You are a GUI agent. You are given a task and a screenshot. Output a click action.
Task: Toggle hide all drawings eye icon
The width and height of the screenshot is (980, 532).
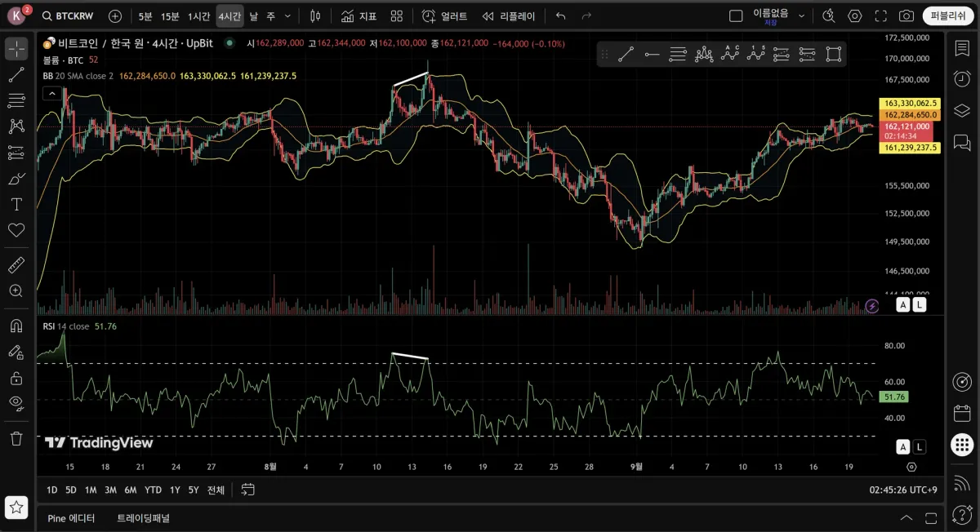[x=16, y=402]
